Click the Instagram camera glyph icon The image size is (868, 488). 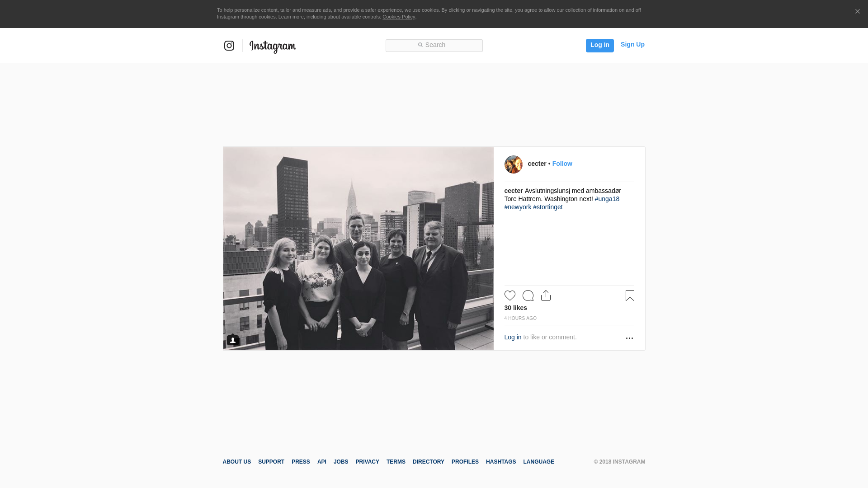229,46
